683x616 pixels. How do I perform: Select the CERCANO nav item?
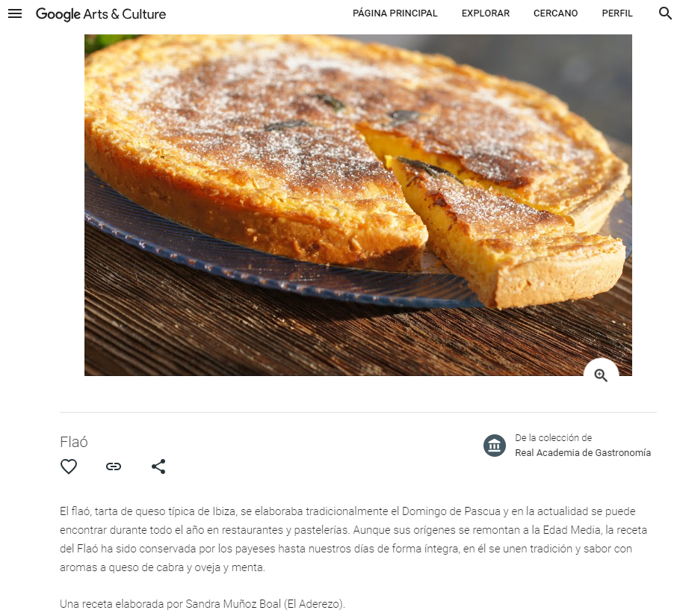(x=555, y=13)
